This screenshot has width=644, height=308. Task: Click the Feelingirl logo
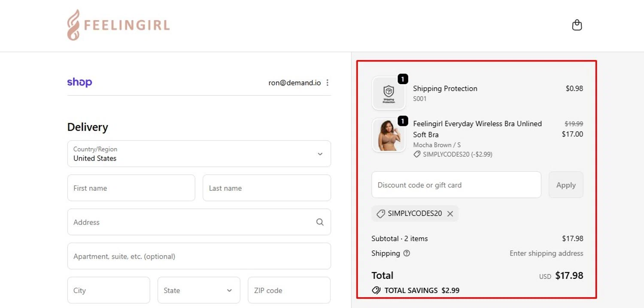tap(118, 25)
